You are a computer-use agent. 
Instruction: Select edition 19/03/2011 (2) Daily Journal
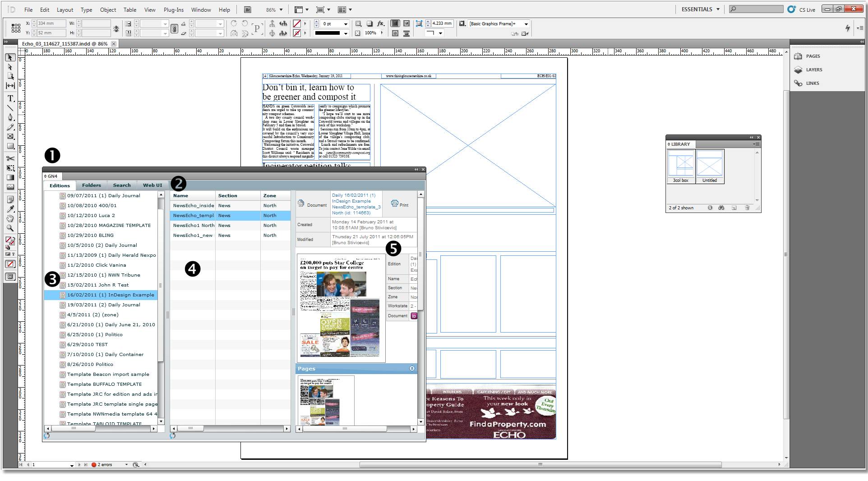(x=104, y=305)
